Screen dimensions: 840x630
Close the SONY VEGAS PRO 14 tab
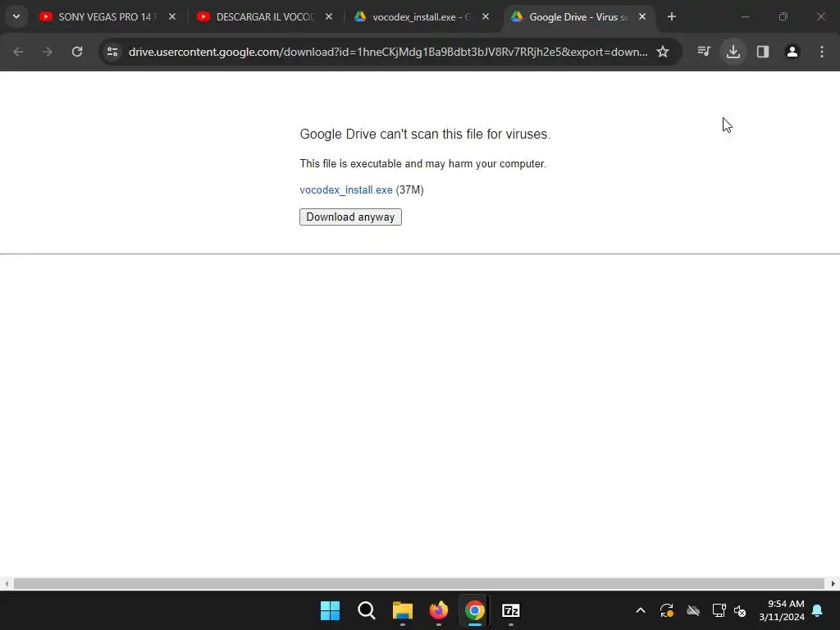[x=172, y=17]
